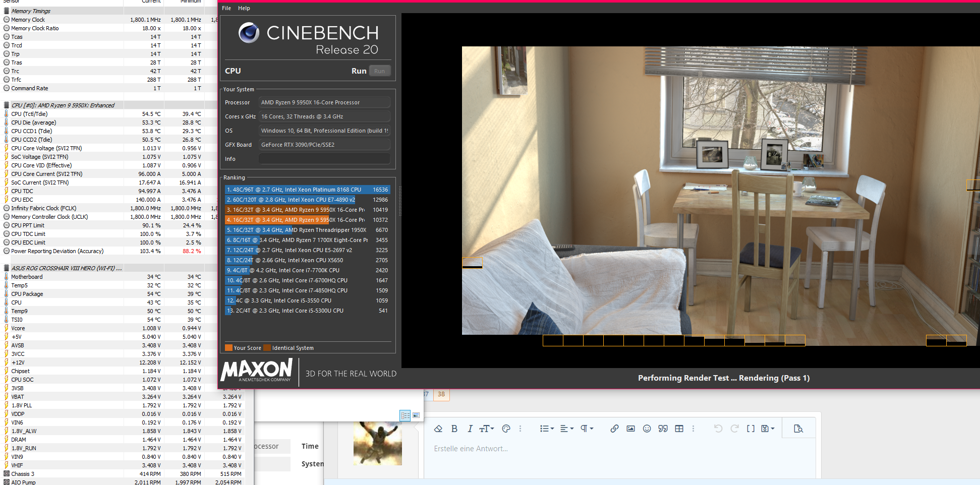Select ranking entry for Ryzen Threadripper 1950X
980x485 pixels.
coord(307,230)
